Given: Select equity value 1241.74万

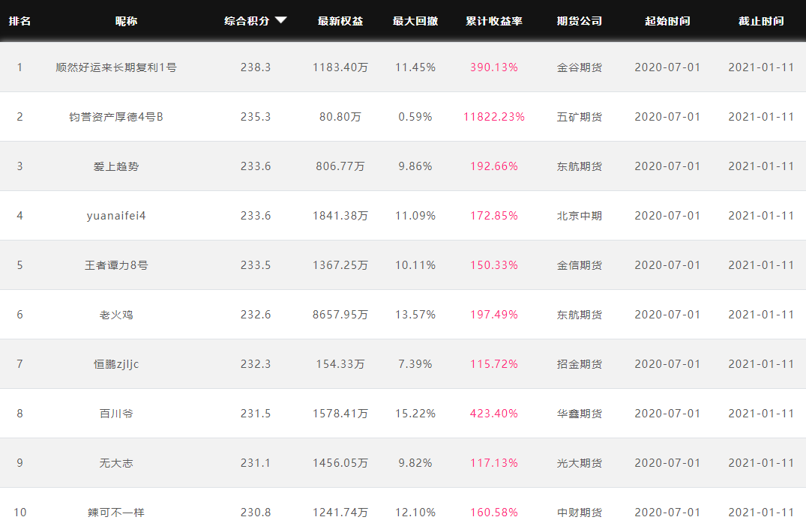Looking at the screenshot, I should tap(340, 513).
